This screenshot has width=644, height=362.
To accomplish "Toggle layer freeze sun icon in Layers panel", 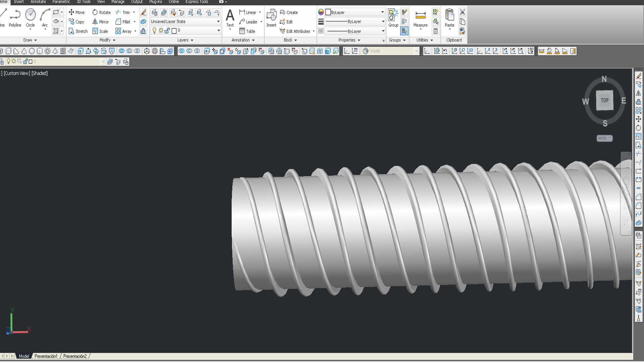I will 161,31.
